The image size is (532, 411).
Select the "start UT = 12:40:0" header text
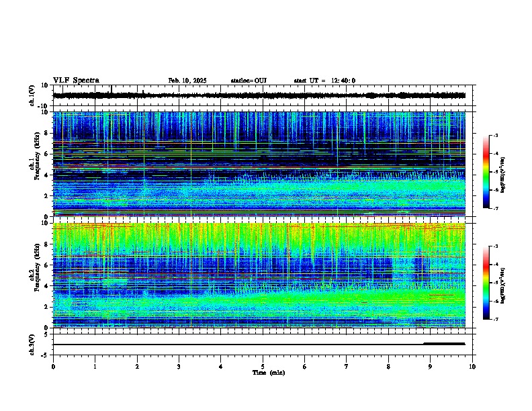click(x=324, y=81)
